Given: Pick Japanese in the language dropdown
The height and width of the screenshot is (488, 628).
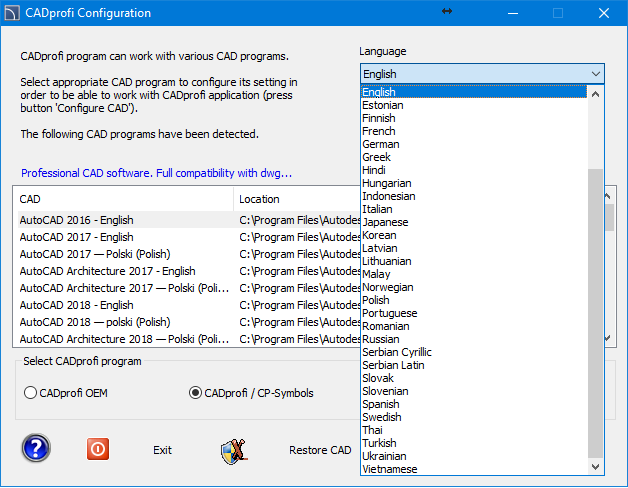Looking at the screenshot, I should click(474, 222).
